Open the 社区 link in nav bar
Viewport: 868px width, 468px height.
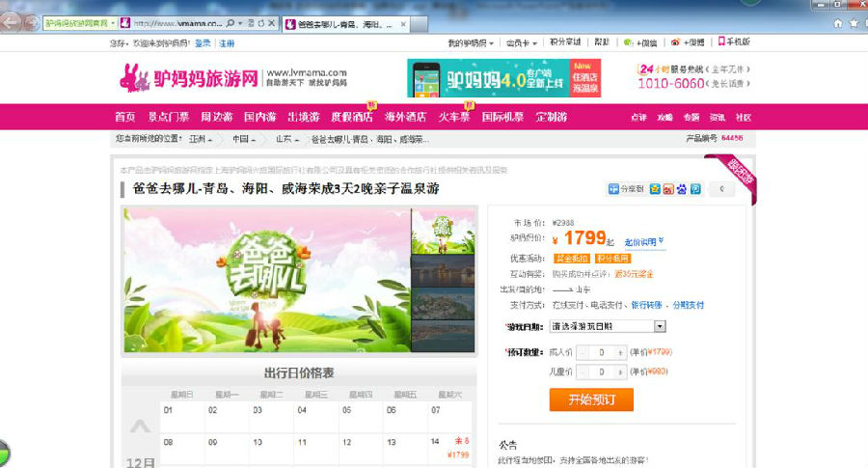coord(743,118)
